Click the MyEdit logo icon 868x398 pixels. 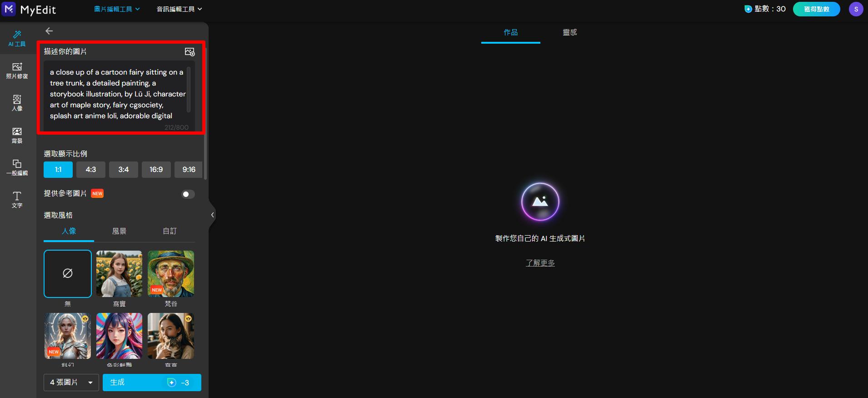pyautogui.click(x=9, y=9)
